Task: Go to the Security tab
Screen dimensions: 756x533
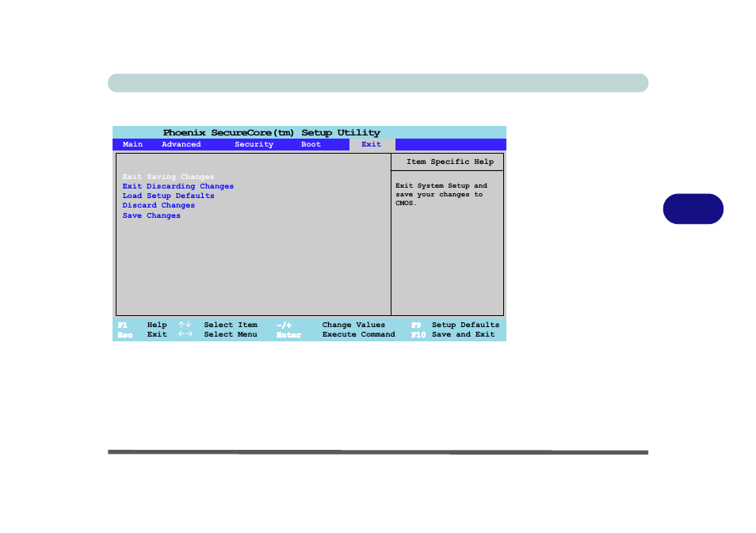Action: point(254,145)
